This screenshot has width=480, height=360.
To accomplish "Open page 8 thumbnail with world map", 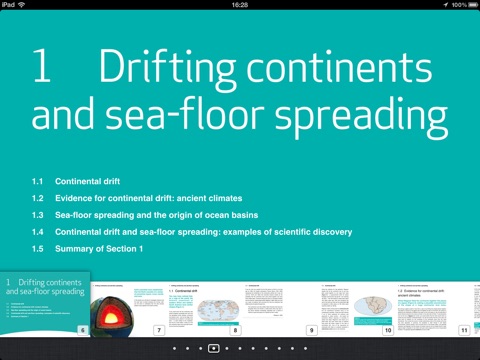I will click(x=205, y=309).
